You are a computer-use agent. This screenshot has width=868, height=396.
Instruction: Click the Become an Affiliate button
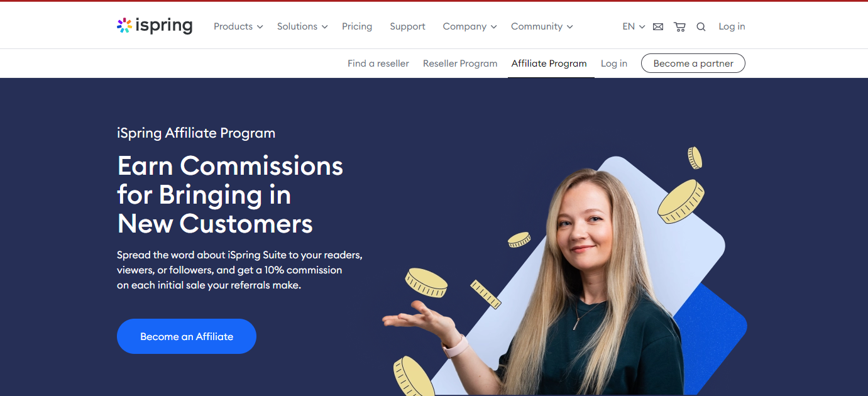(187, 336)
